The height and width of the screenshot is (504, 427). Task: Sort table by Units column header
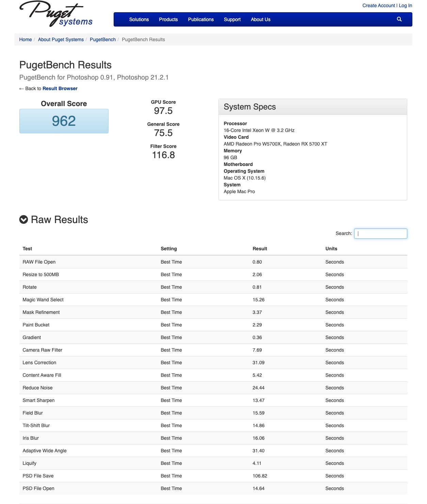(x=331, y=249)
